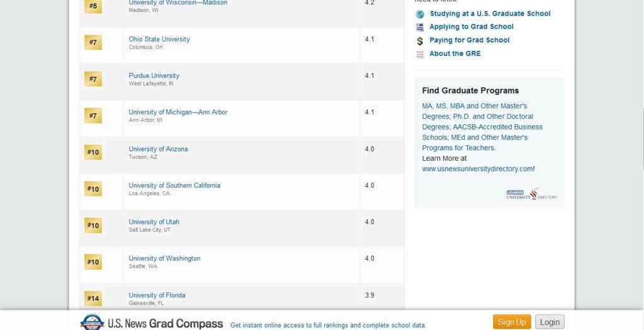This screenshot has width=644, height=330.
Task: Click the #7 rank badge for University of Michigan
Action: point(93,115)
